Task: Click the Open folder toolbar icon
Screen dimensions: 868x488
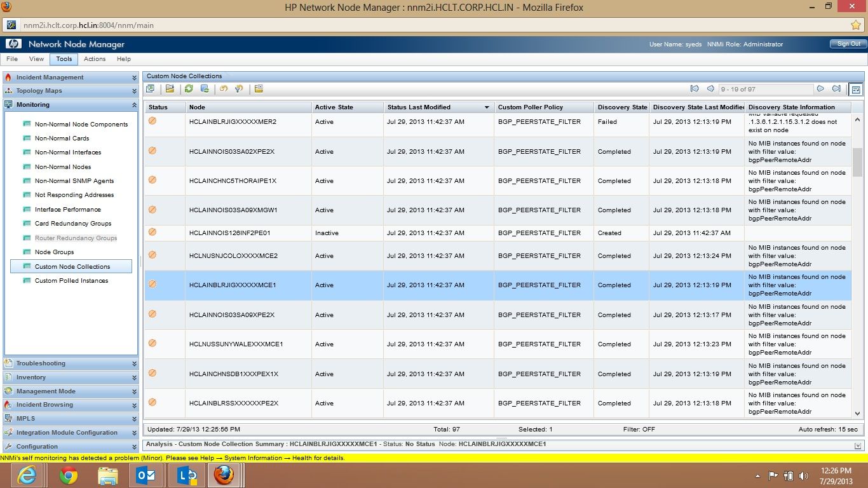Action: (170, 89)
